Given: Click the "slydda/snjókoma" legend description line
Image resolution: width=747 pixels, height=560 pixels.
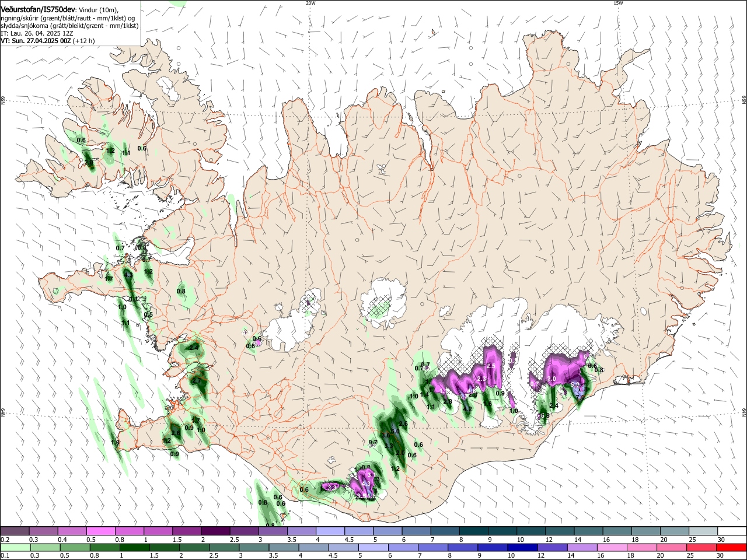Looking at the screenshot, I should point(69,26).
